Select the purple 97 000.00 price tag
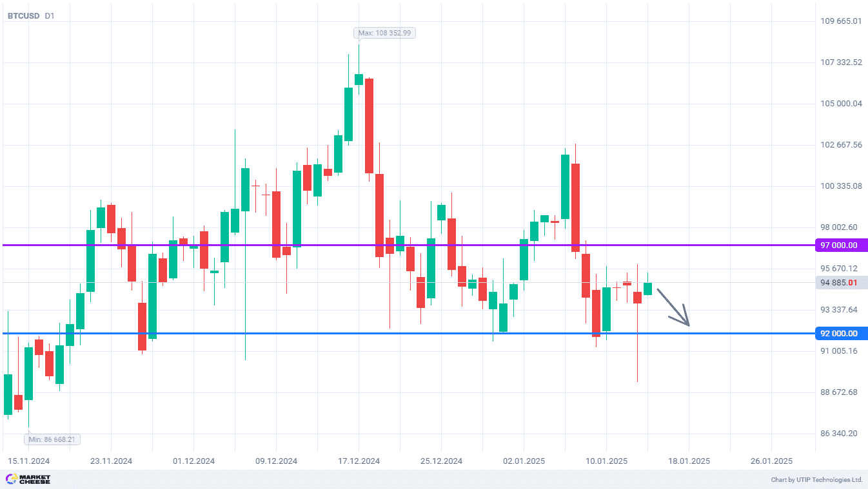Image resolution: width=868 pixels, height=489 pixels. coord(841,245)
